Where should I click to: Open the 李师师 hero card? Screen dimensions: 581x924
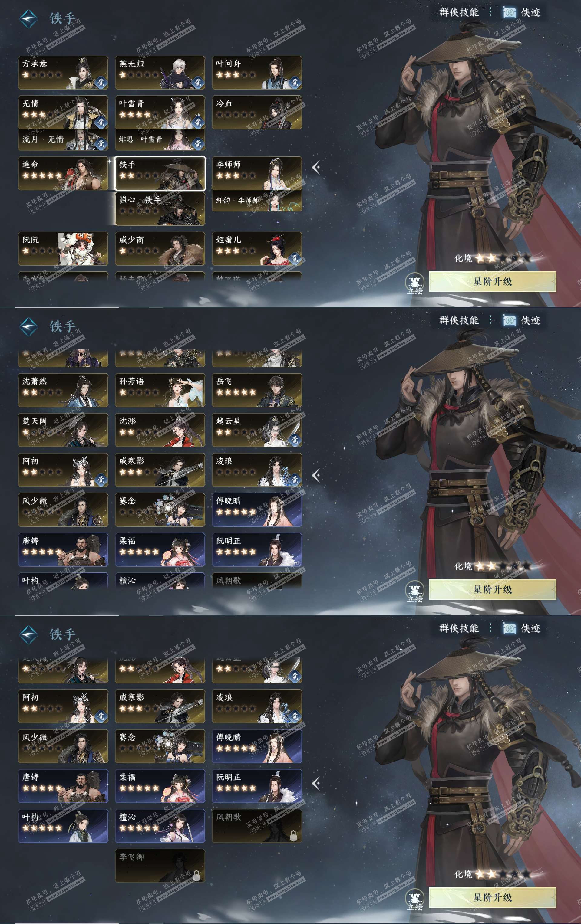tap(257, 173)
